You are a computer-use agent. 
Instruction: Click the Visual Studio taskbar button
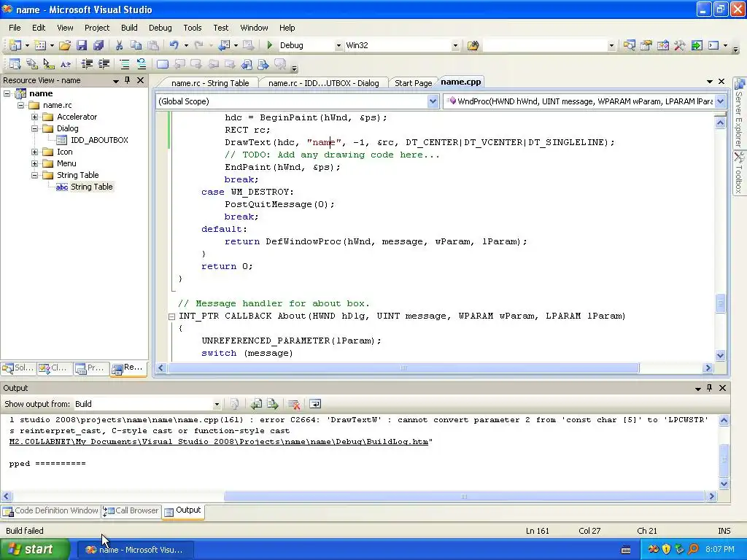tap(135, 550)
